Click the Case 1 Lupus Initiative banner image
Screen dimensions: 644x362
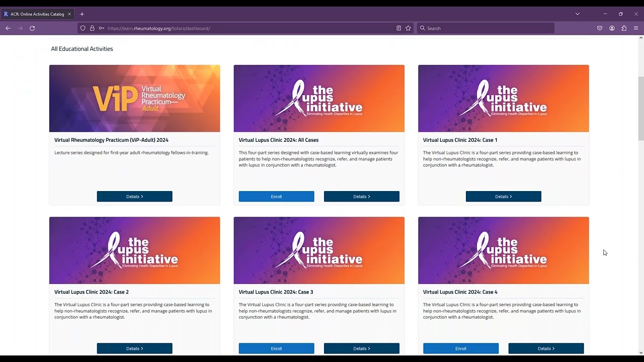(x=504, y=99)
